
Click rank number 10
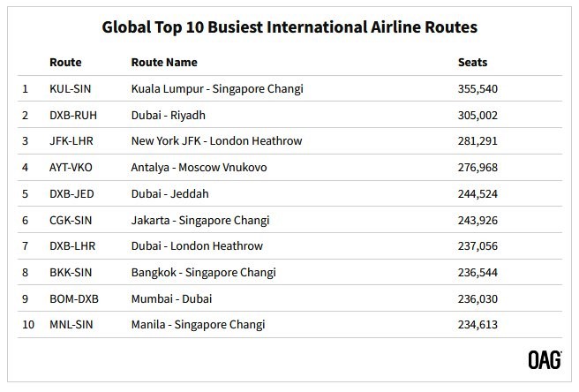[28, 325]
